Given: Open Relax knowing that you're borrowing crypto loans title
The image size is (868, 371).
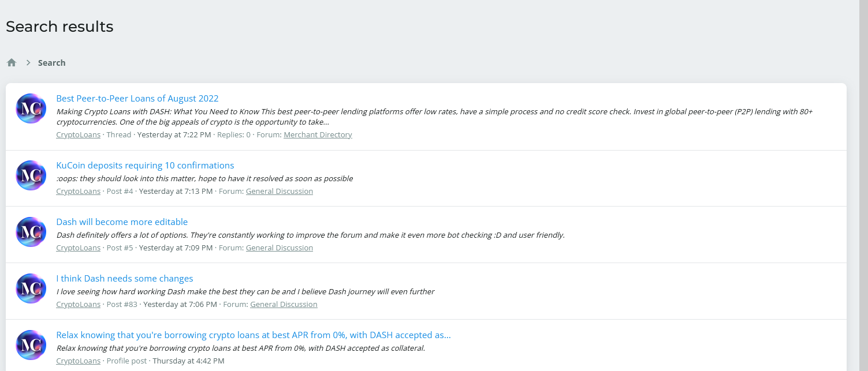Looking at the screenshot, I should coord(254,335).
